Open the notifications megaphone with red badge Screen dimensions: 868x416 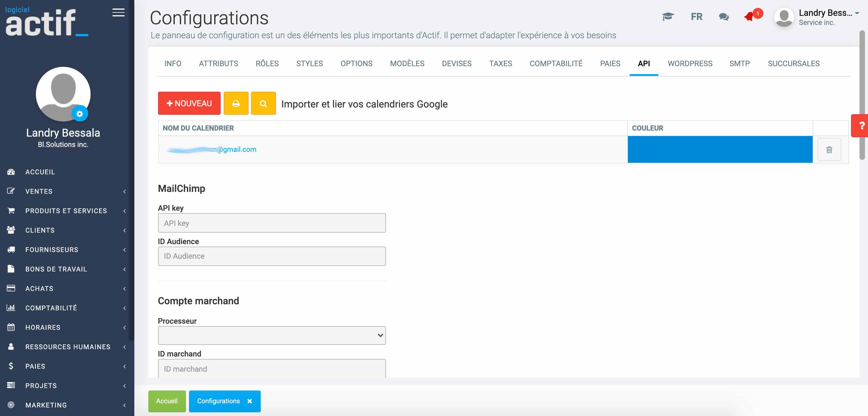pyautogui.click(x=750, y=16)
